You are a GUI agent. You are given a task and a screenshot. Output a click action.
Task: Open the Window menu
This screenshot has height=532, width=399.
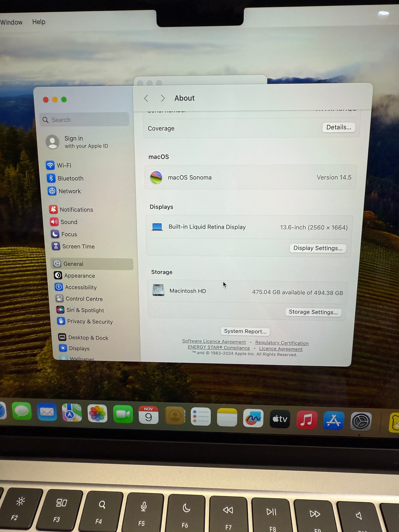(11, 22)
